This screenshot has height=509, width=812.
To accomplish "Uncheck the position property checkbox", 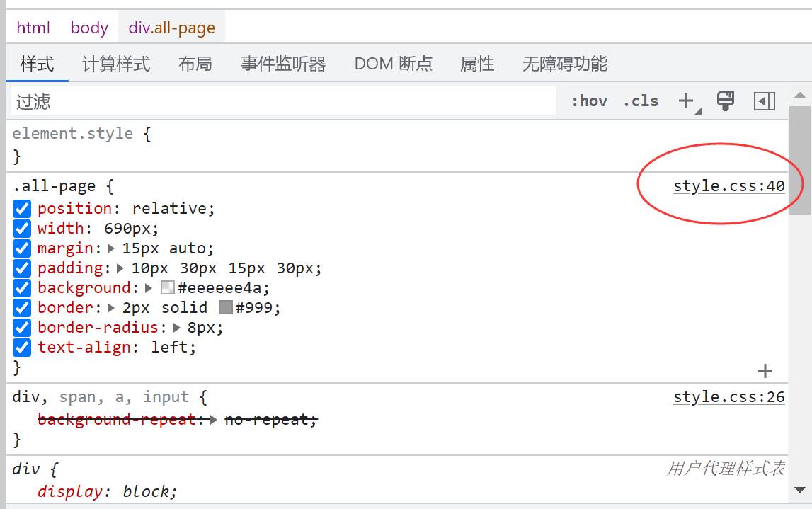I will click(x=23, y=209).
